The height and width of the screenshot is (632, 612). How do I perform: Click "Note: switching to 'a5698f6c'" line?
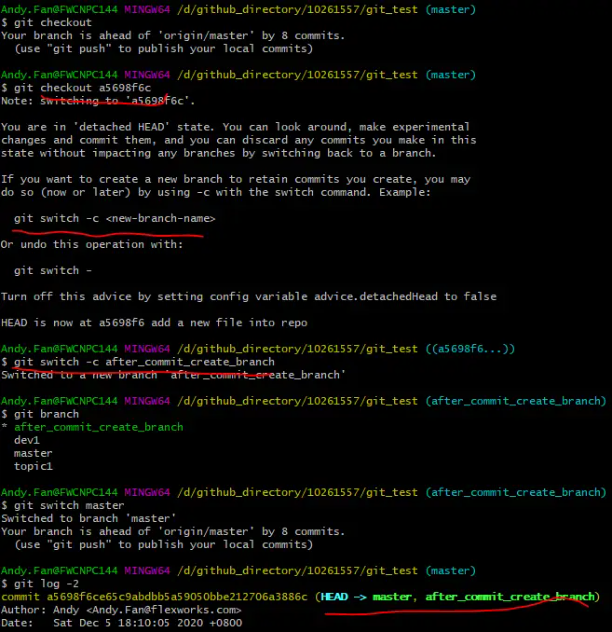click(x=98, y=101)
